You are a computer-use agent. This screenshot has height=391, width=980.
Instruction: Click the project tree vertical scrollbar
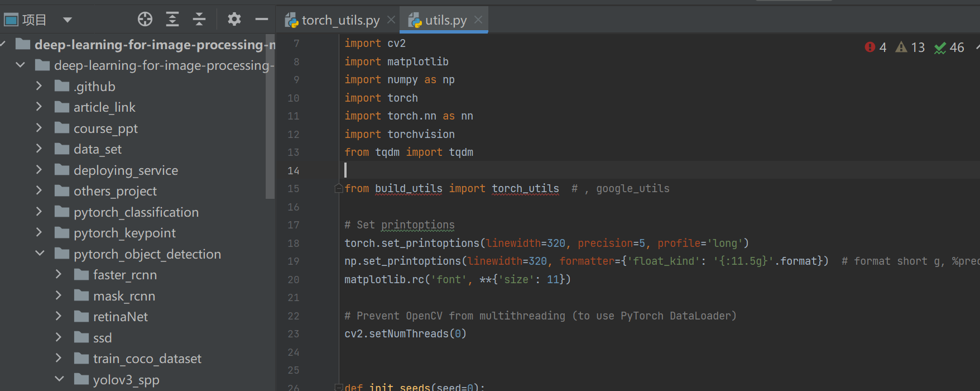pos(270,116)
